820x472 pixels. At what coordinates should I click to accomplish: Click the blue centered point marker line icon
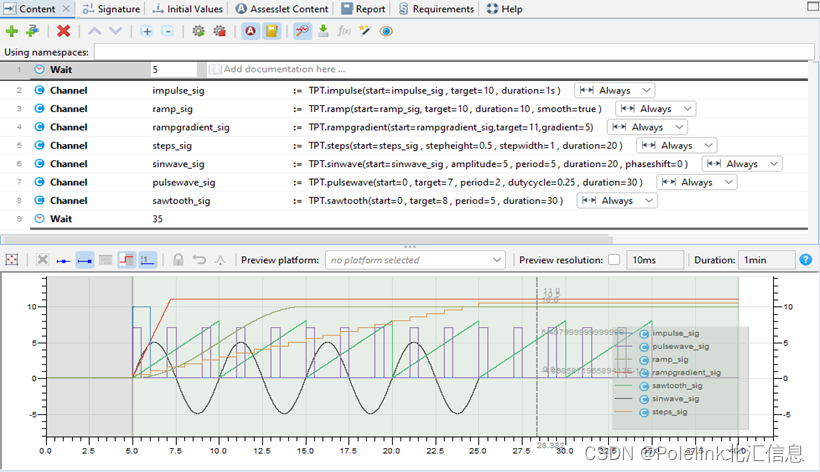pyautogui.click(x=63, y=260)
